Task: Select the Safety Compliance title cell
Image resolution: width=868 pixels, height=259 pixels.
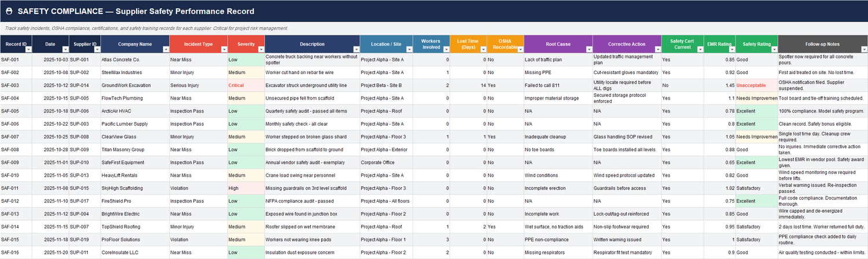Action: [434, 11]
